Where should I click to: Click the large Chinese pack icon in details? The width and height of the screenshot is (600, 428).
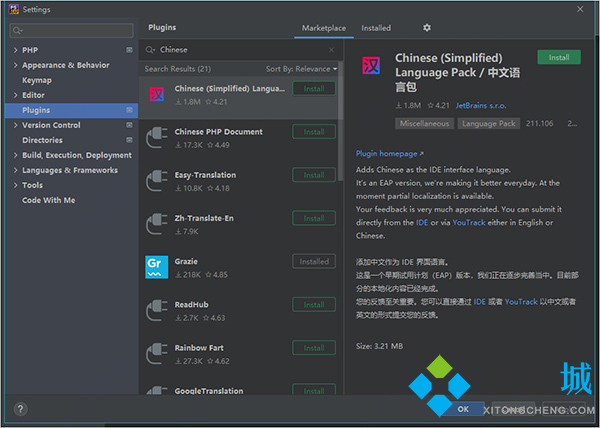click(x=371, y=65)
